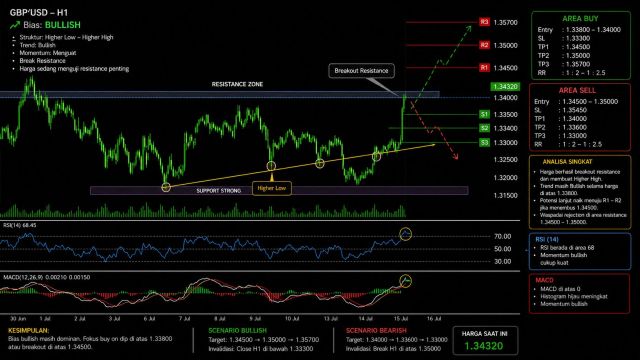Screen dimensions: 640x360
Task: Select the BULLISH bias label
Action: coord(62,25)
